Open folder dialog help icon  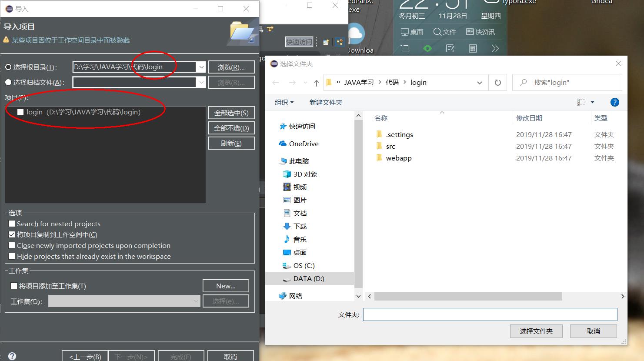tap(614, 102)
